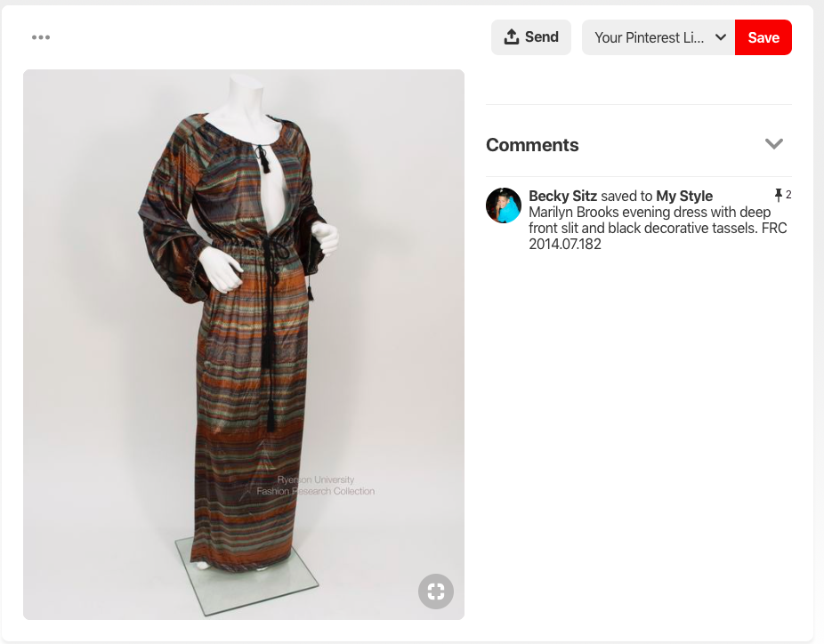824x644 pixels.
Task: Click the FRC 2014.07.182 catalog number text
Action: pos(658,236)
